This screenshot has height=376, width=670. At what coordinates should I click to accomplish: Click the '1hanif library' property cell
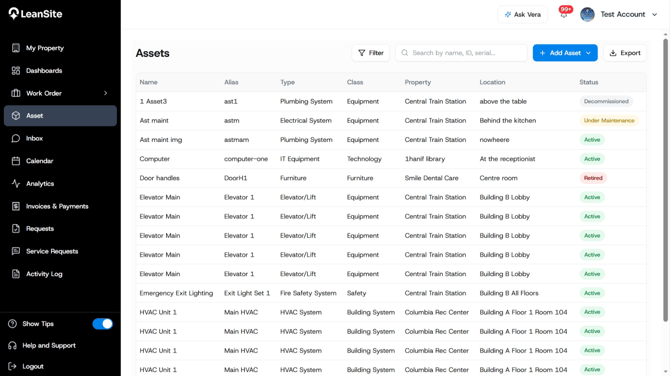pyautogui.click(x=425, y=159)
